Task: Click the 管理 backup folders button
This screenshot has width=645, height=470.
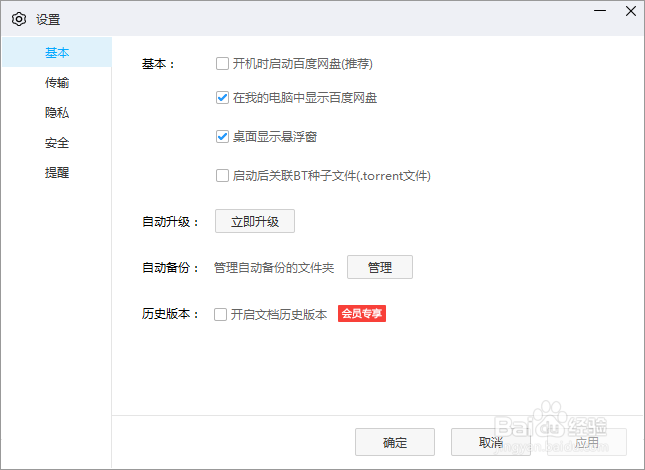Action: [x=380, y=267]
